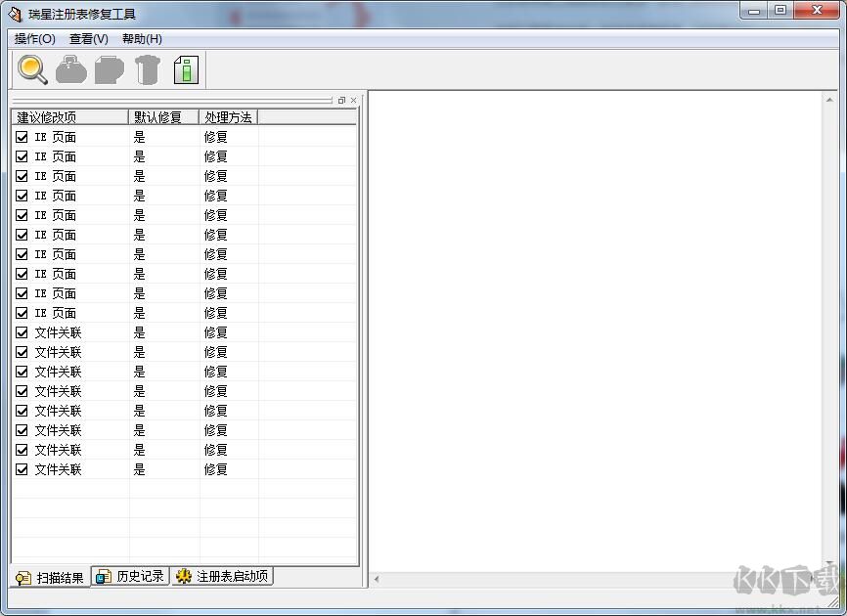Uncheck the first IE 页面 item
This screenshot has width=847, height=616.
tap(22, 137)
